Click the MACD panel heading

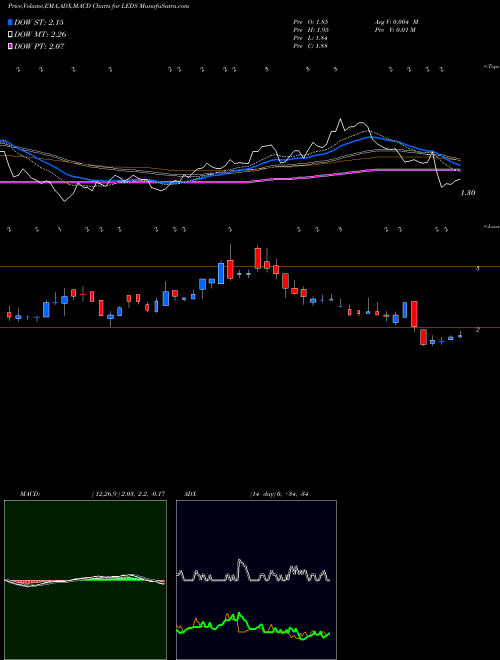click(x=30, y=494)
